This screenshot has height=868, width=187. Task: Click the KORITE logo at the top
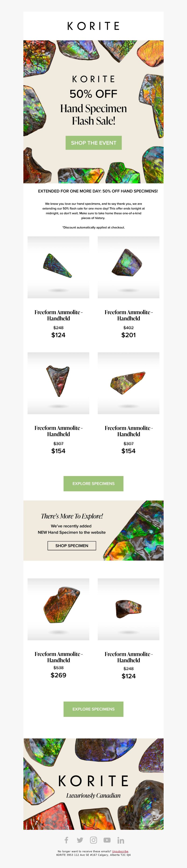[x=93, y=26]
